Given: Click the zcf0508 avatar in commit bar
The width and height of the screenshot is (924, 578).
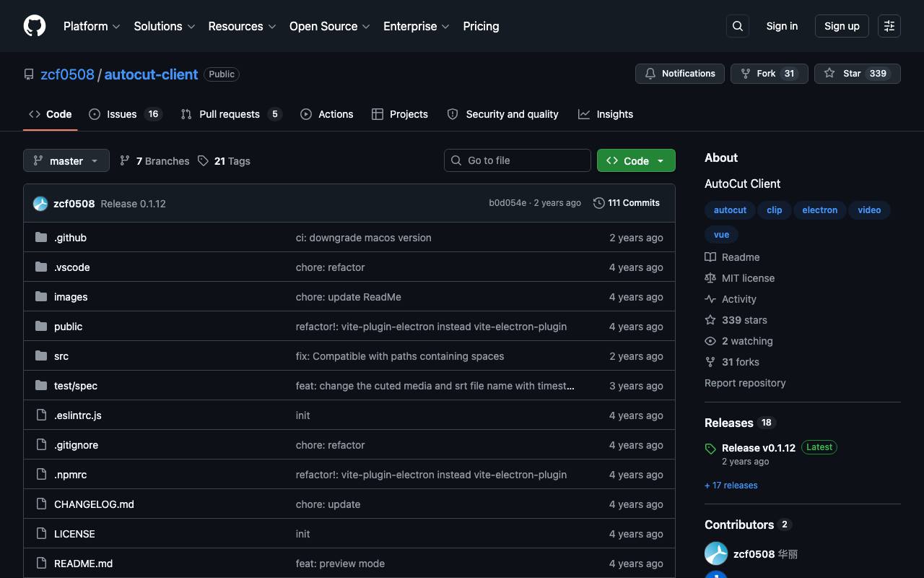Looking at the screenshot, I should [40, 204].
